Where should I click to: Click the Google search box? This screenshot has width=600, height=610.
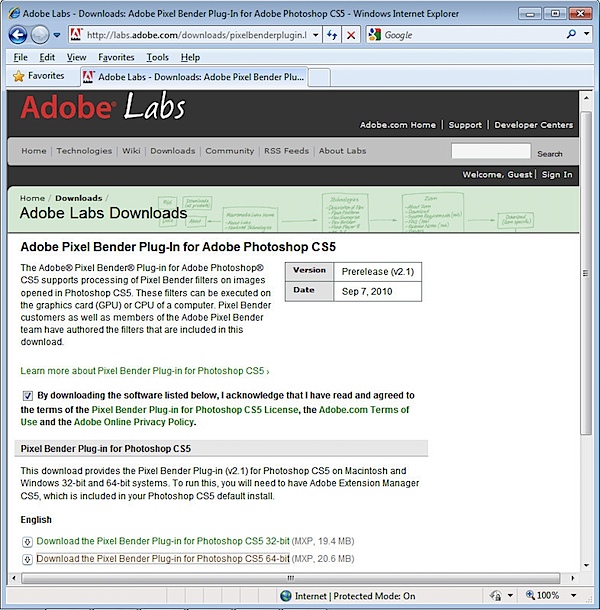472,35
